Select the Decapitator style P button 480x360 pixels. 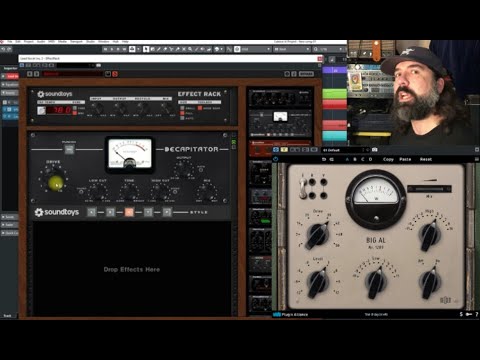[x=167, y=212]
